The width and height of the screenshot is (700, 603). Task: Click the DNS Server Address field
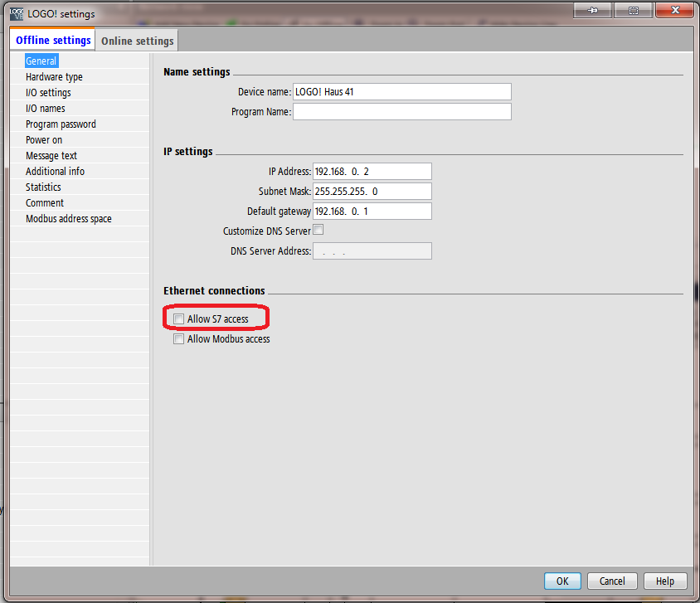[372, 250]
